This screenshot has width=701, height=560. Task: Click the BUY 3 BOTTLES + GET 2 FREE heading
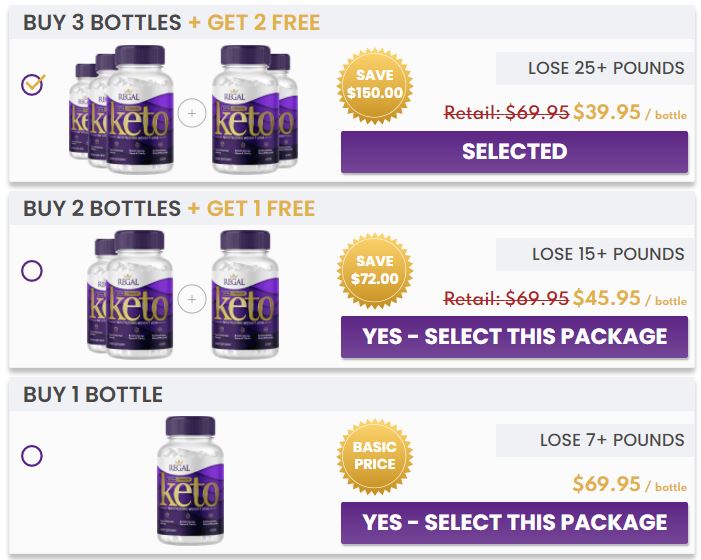point(172,22)
